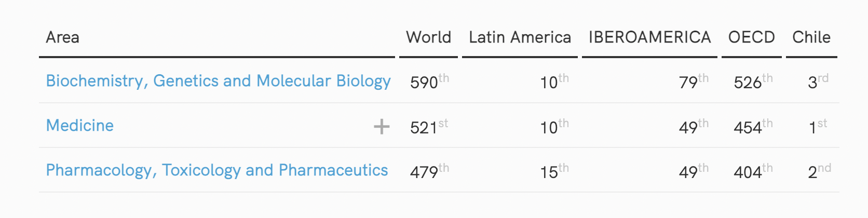Select Biochemistry OECD rank 526th cell
The width and height of the screenshot is (868, 218).
(753, 81)
